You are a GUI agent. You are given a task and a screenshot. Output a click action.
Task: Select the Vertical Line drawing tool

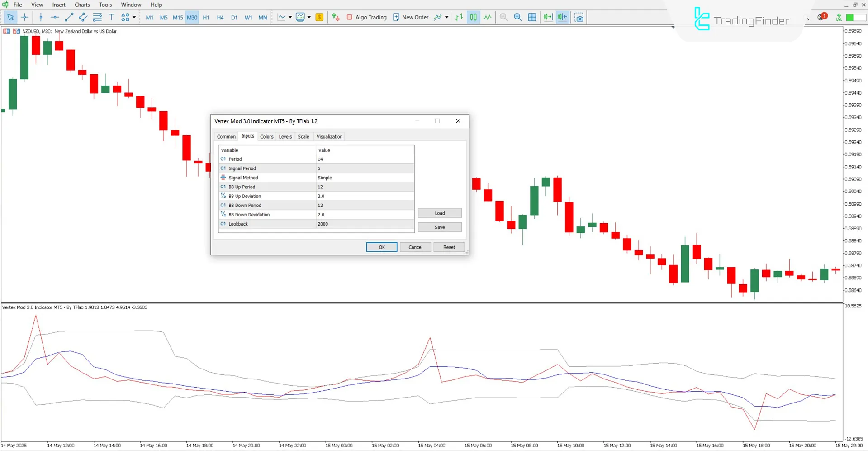tap(41, 17)
